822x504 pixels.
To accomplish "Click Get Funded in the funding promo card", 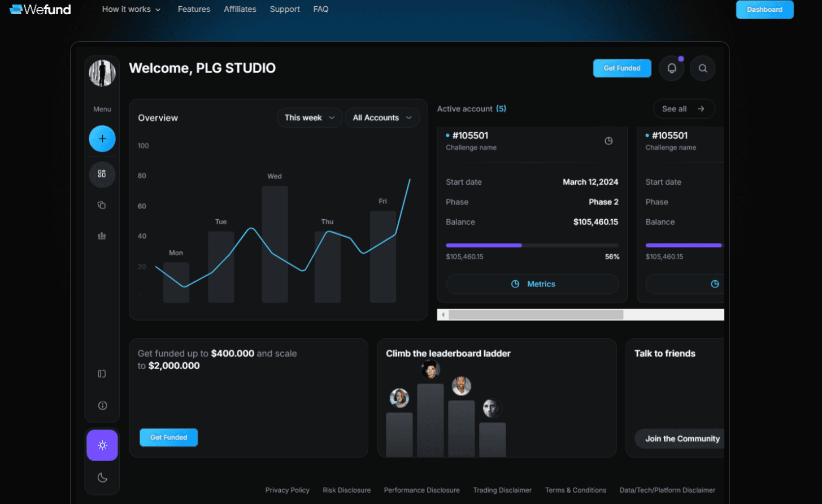I will (x=169, y=437).
